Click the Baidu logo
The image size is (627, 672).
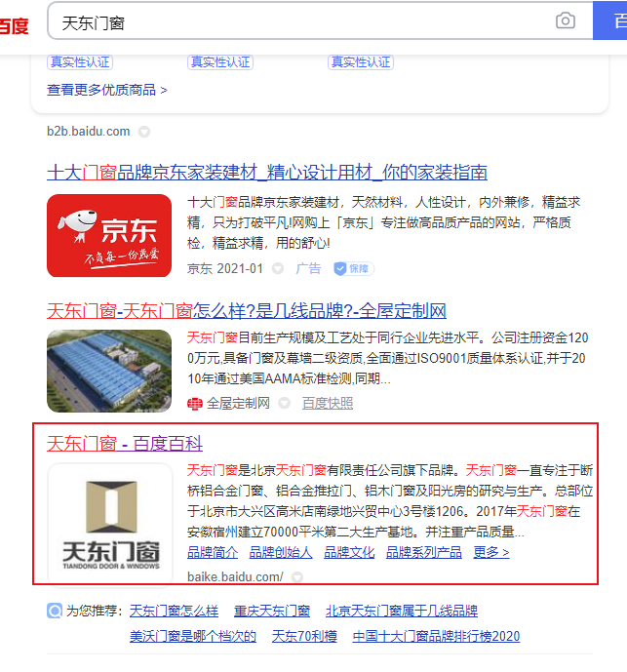pos(14,25)
